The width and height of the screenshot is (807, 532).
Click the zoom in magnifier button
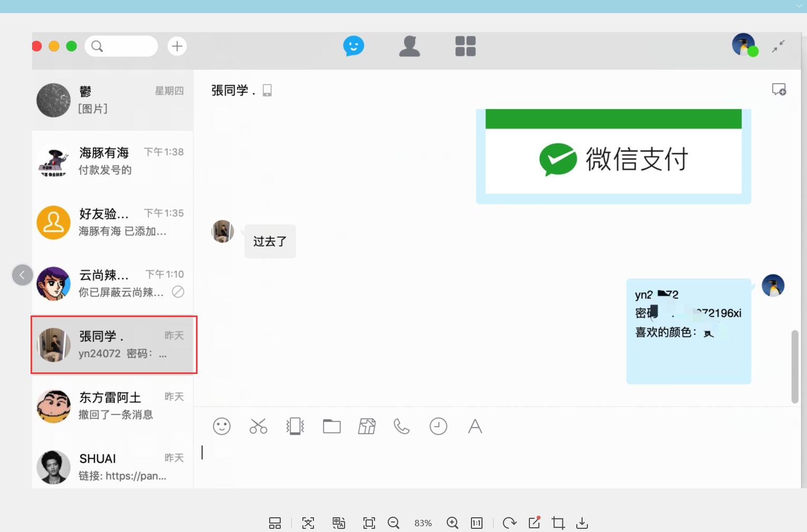click(452, 523)
